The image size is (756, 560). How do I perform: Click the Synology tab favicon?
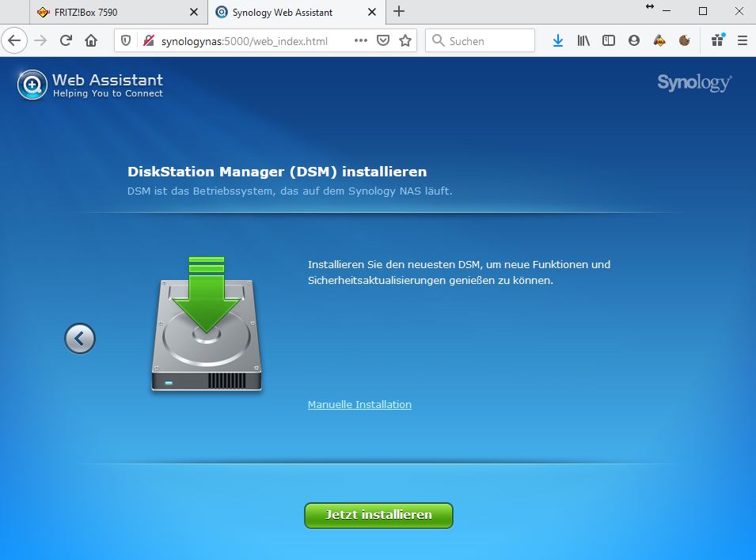[x=222, y=12]
